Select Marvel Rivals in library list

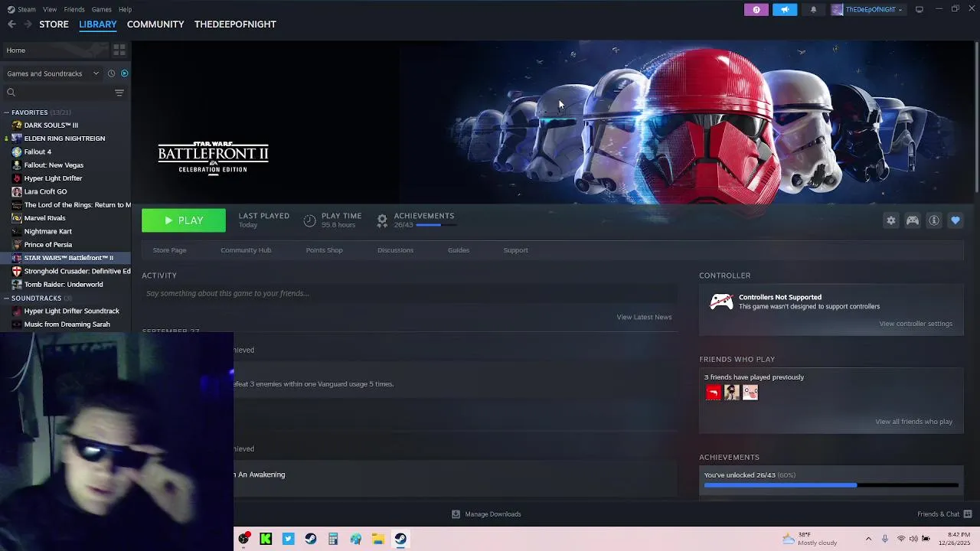(44, 218)
